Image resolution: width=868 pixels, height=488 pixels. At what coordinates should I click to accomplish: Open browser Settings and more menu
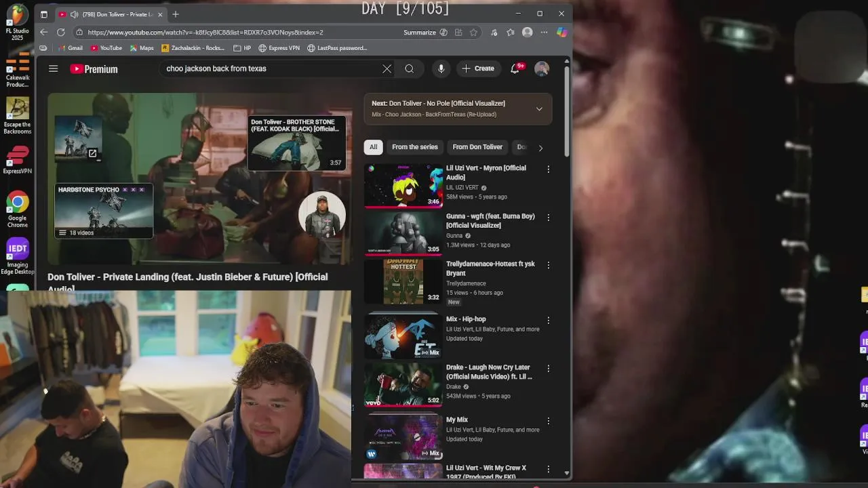click(x=544, y=32)
